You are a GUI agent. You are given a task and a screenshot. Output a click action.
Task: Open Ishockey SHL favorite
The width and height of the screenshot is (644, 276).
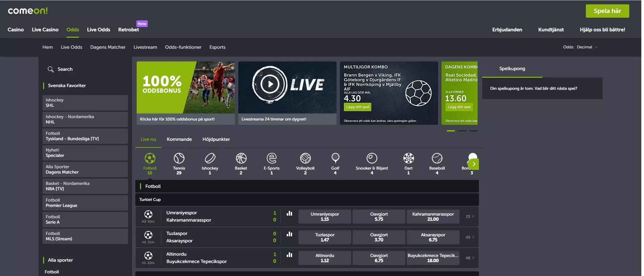85,103
